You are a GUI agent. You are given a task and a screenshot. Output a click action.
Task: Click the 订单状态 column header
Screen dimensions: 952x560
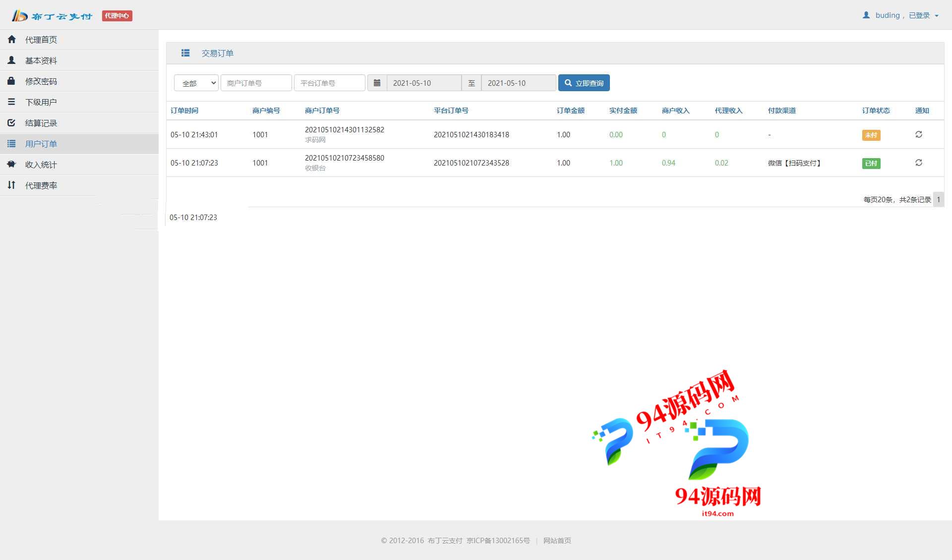pos(876,111)
